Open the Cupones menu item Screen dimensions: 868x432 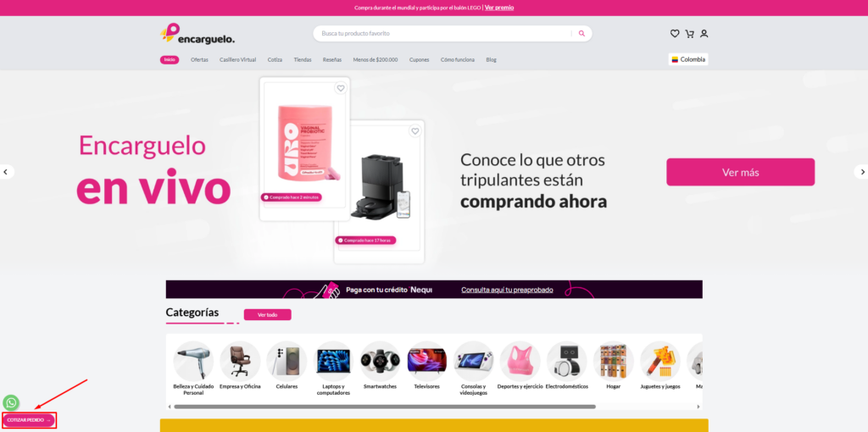[x=419, y=60]
